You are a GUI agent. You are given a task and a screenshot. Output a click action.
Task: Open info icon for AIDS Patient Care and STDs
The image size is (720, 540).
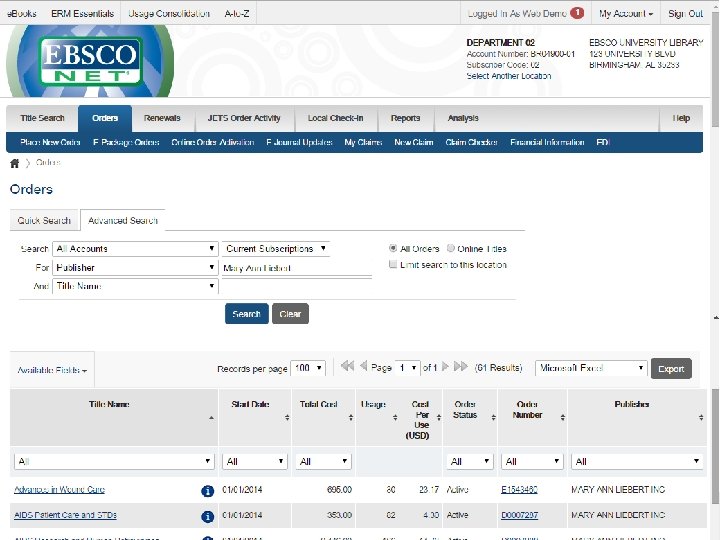208,517
